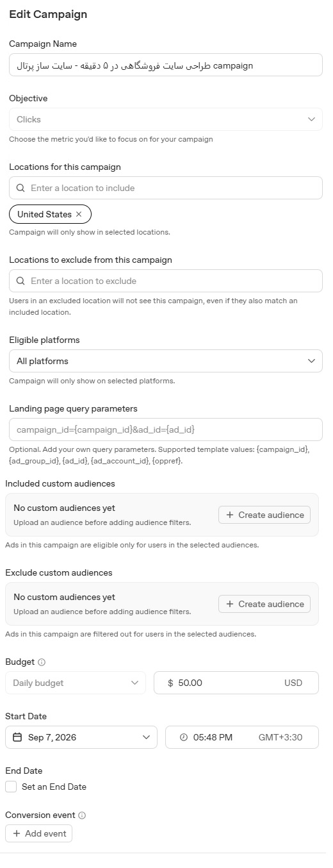The width and height of the screenshot is (333, 868).
Task: Click into the Campaign Name field
Action: pos(166,65)
